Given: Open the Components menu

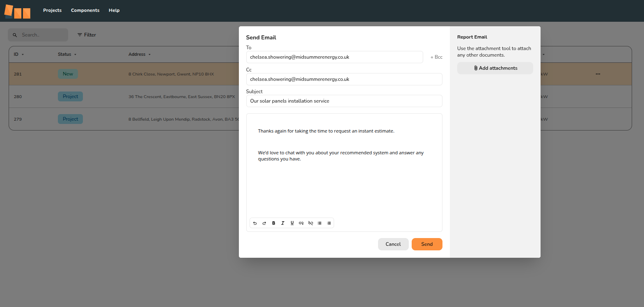Looking at the screenshot, I should (85, 10).
